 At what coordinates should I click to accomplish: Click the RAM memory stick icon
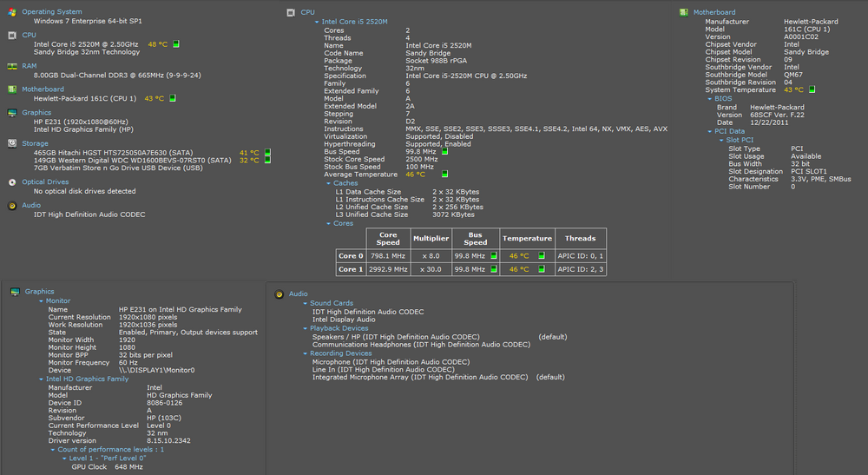click(11, 67)
